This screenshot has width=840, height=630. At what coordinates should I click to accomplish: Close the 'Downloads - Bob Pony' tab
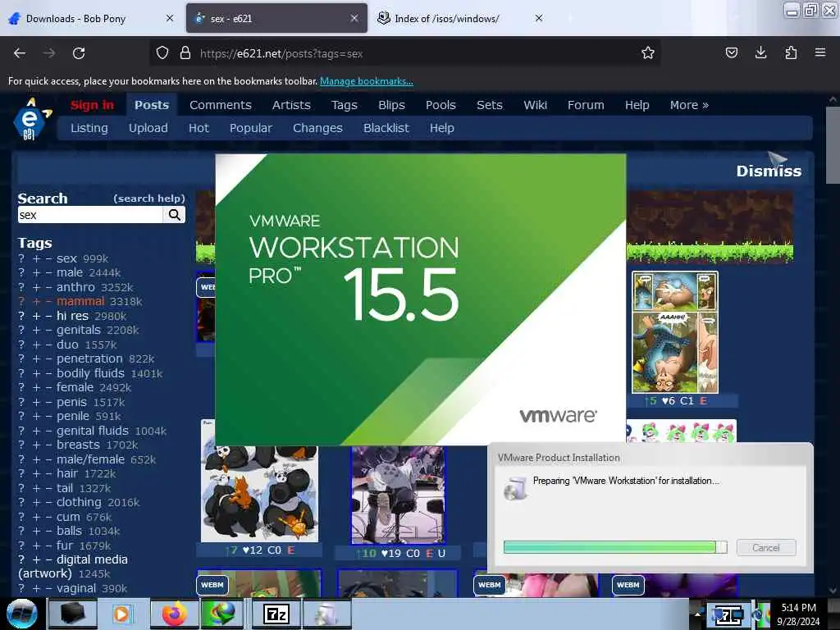coord(170,18)
